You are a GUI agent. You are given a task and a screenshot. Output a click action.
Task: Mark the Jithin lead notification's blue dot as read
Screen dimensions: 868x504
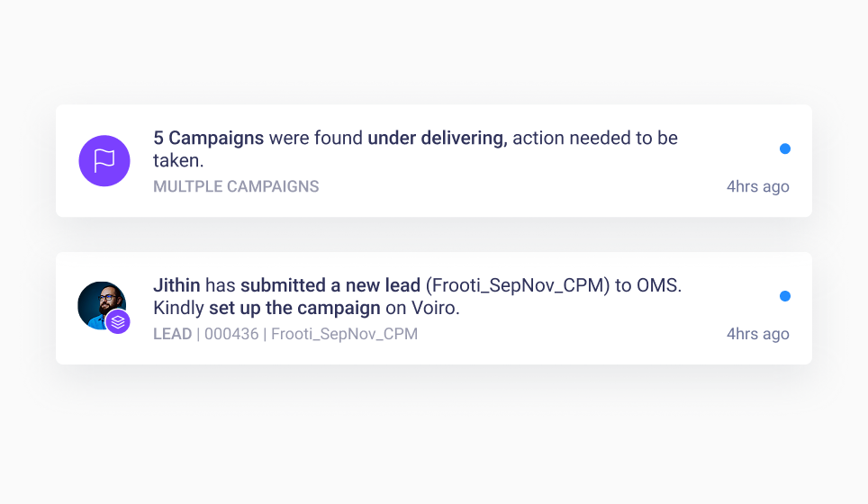pos(785,296)
